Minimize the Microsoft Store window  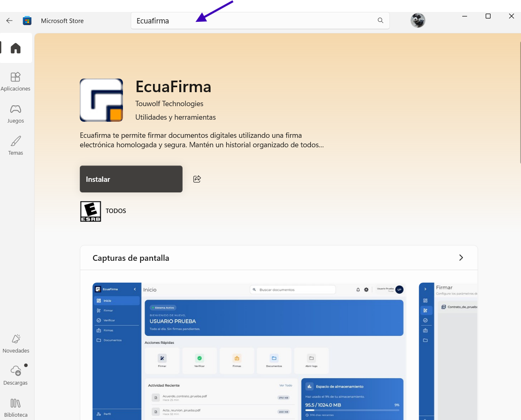[x=465, y=16]
